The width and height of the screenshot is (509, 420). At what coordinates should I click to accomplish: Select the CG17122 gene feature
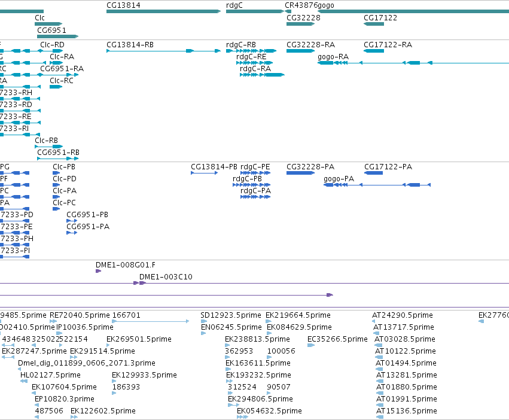pyautogui.click(x=374, y=24)
